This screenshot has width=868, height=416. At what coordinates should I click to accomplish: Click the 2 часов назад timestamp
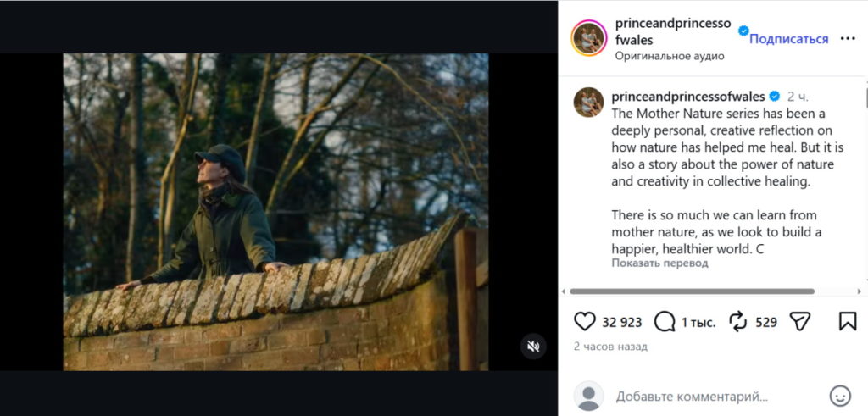click(610, 347)
